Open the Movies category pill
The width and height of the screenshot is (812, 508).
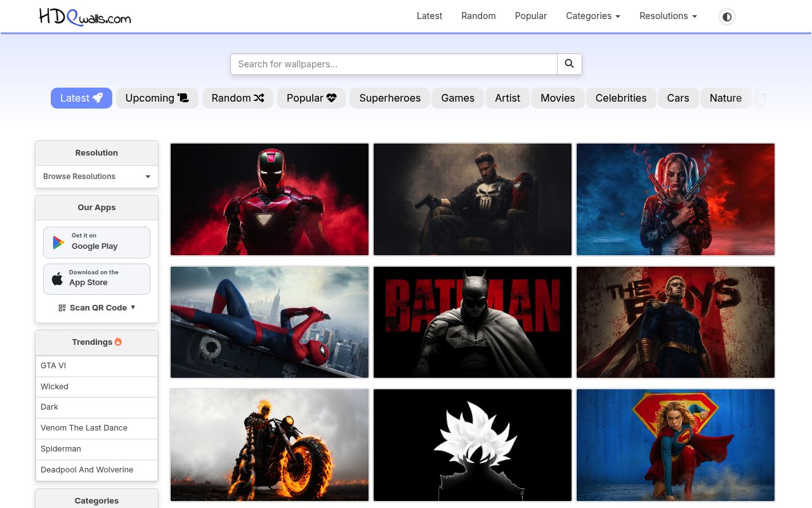[558, 98]
